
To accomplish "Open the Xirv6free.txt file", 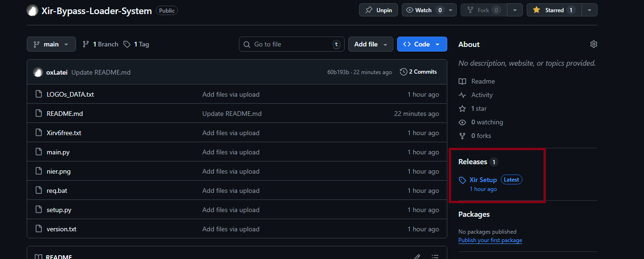I will 64,133.
